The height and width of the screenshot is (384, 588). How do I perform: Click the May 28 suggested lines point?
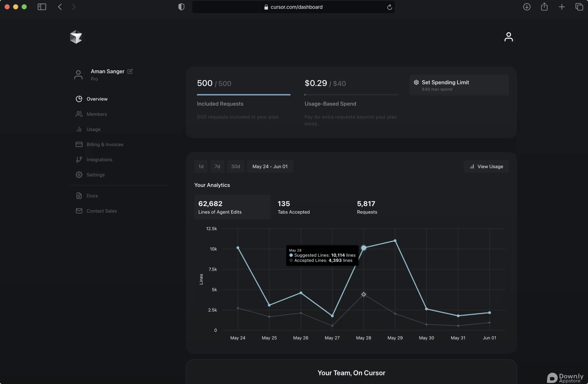point(364,248)
